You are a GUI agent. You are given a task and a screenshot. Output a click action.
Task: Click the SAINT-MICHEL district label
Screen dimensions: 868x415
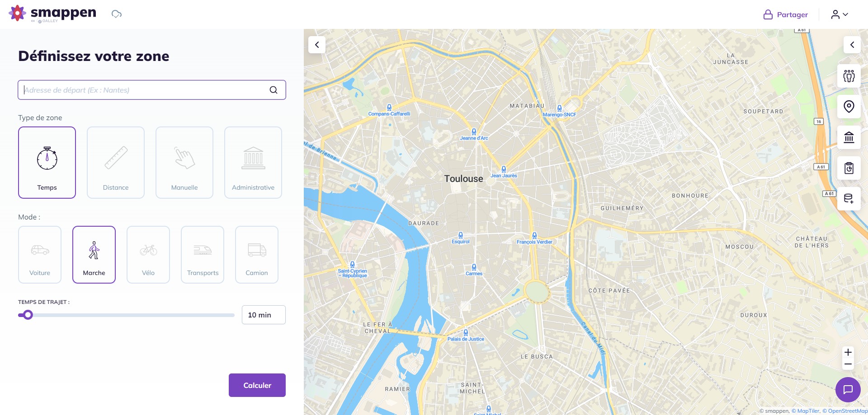[x=472, y=388]
